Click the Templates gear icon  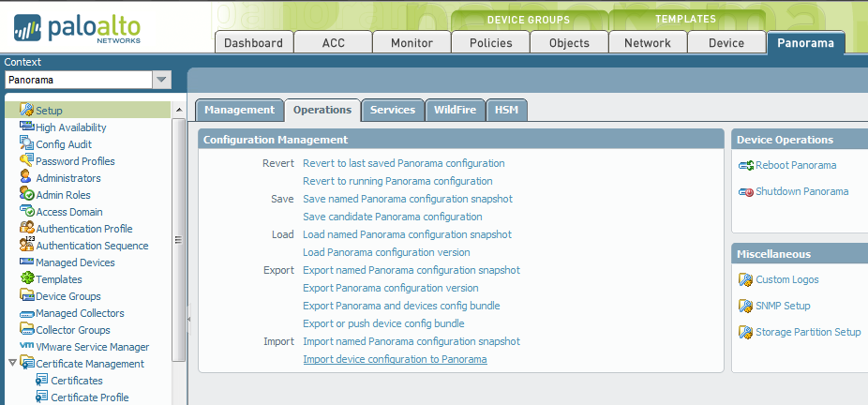tap(27, 278)
